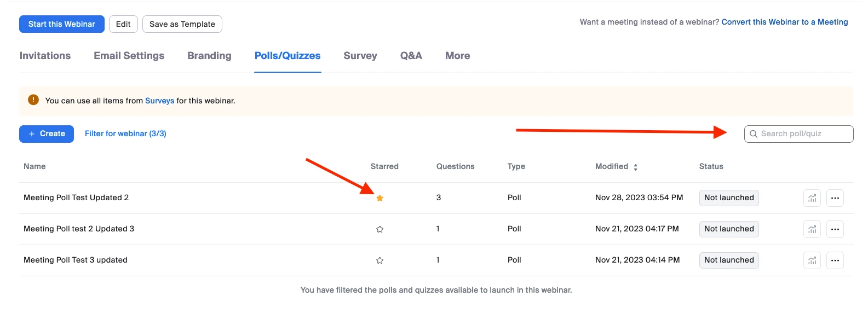Unstar Meeting Poll Test Updated 2

pos(380,198)
